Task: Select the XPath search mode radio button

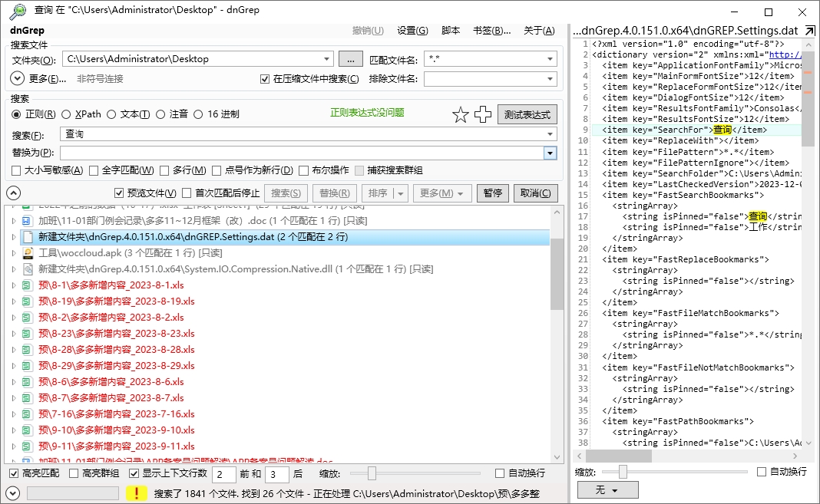Action: click(68, 114)
